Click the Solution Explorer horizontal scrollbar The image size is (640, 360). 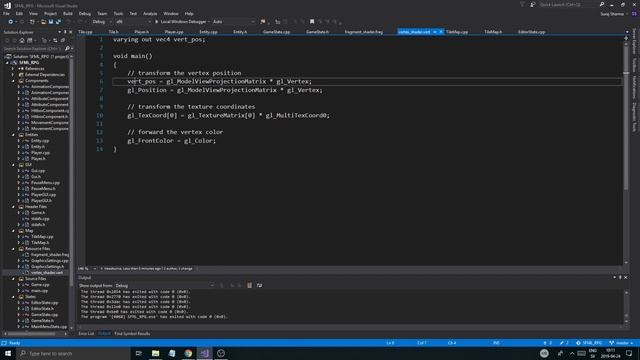tap(35, 333)
